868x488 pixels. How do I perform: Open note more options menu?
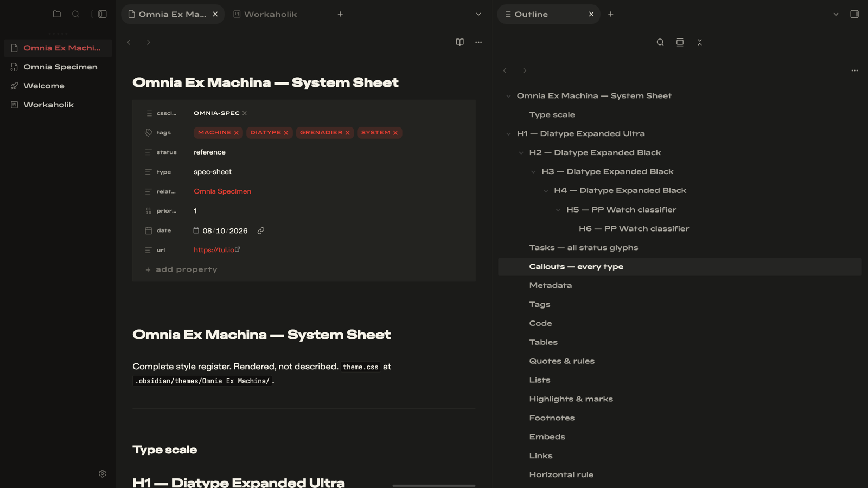(478, 42)
